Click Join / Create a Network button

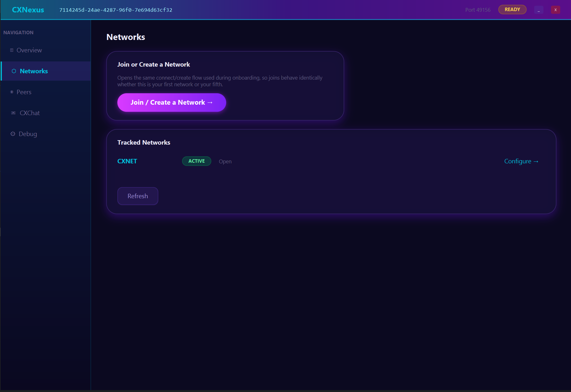[x=172, y=102]
